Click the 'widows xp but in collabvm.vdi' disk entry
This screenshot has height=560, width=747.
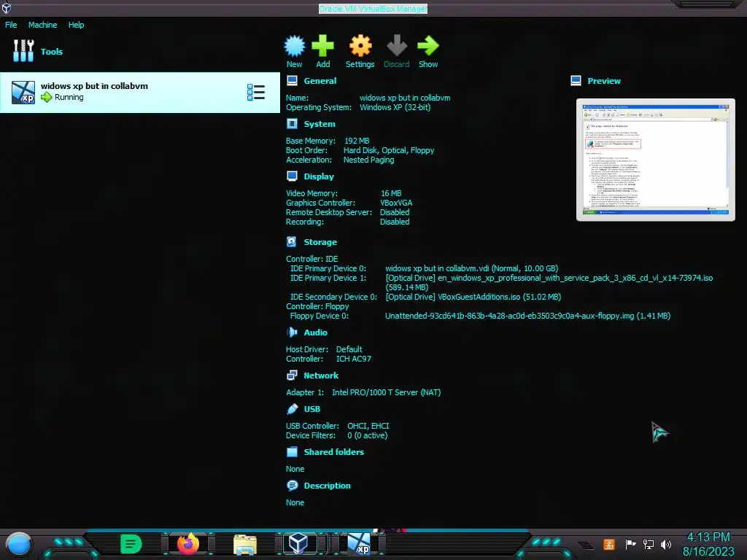(472, 268)
